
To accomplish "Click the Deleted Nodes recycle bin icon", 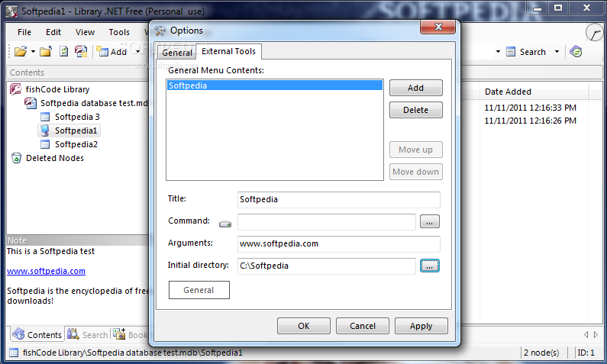I will point(16,158).
